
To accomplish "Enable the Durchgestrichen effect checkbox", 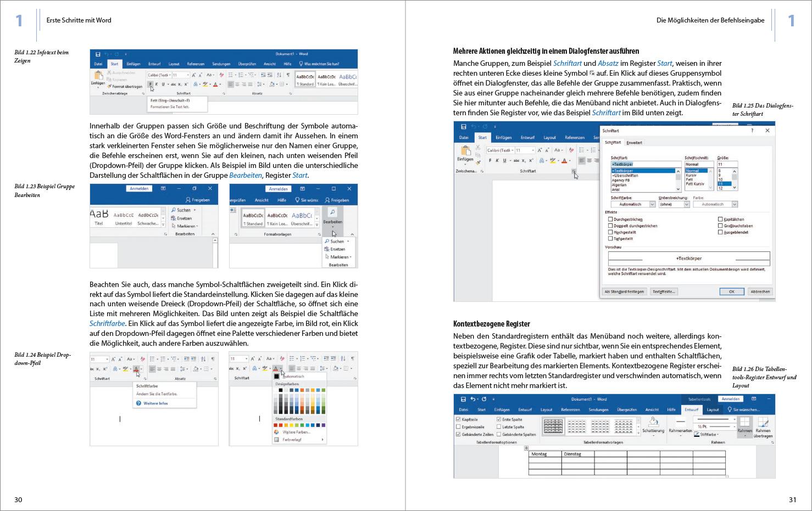I will (x=610, y=219).
